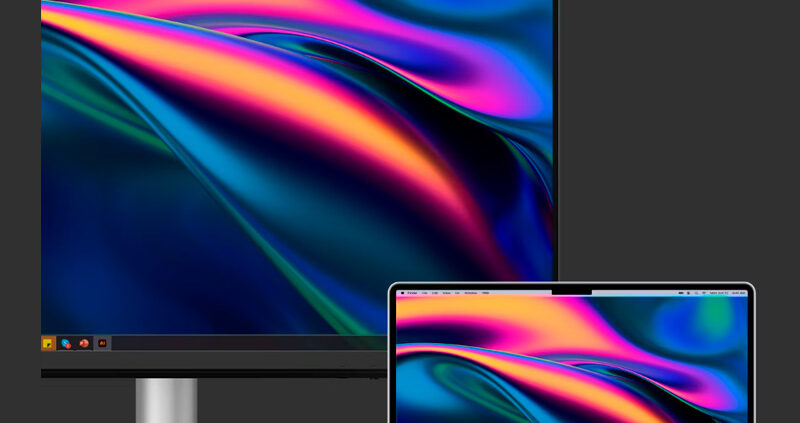Click the empty area of the monitor taskbar
Screen dimensions: 800x423
click(250, 343)
